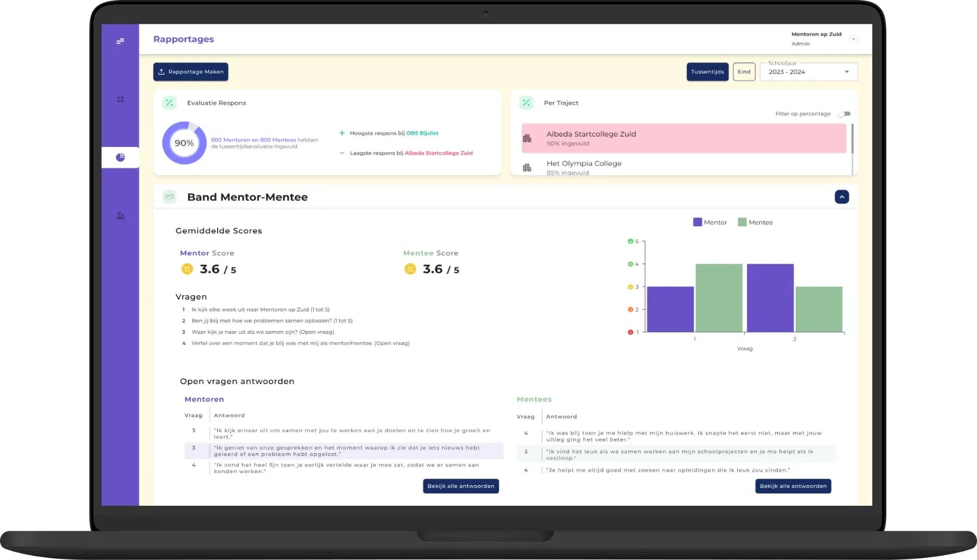Image resolution: width=977 pixels, height=560 pixels.
Task: Click the Open vragen antwoorden heading
Action: click(237, 381)
